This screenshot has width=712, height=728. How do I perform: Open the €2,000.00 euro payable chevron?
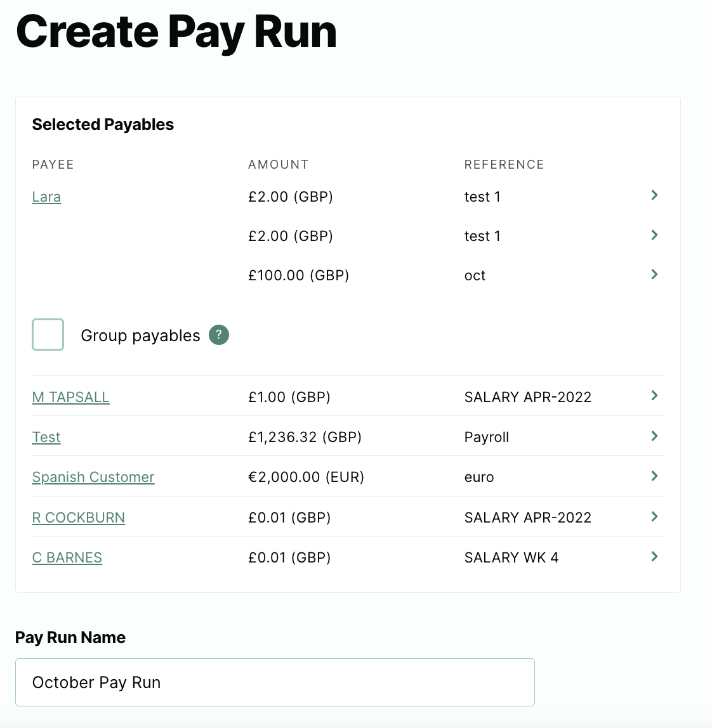(x=654, y=476)
